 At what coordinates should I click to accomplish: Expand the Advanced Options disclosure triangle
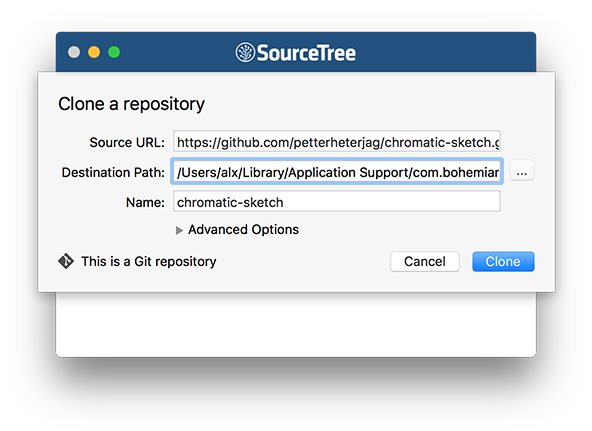coord(179,230)
